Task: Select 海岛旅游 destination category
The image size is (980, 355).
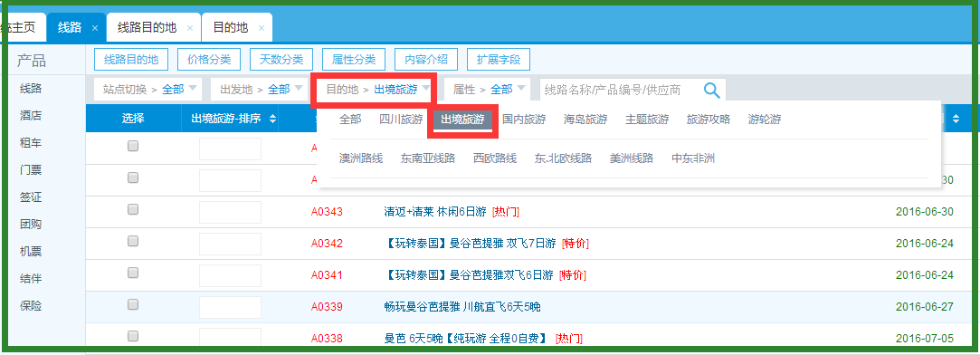Action: pyautogui.click(x=585, y=120)
